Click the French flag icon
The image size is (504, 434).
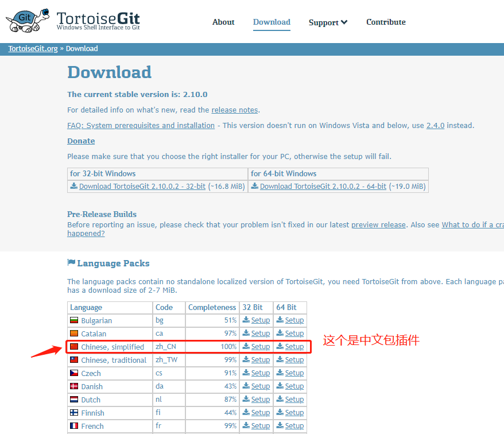[75, 425]
